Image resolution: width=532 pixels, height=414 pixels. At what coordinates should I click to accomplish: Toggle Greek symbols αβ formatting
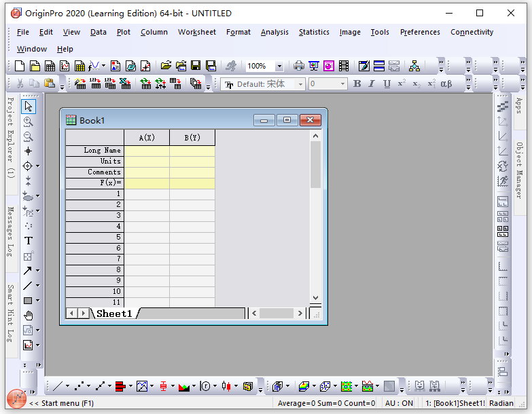click(446, 83)
